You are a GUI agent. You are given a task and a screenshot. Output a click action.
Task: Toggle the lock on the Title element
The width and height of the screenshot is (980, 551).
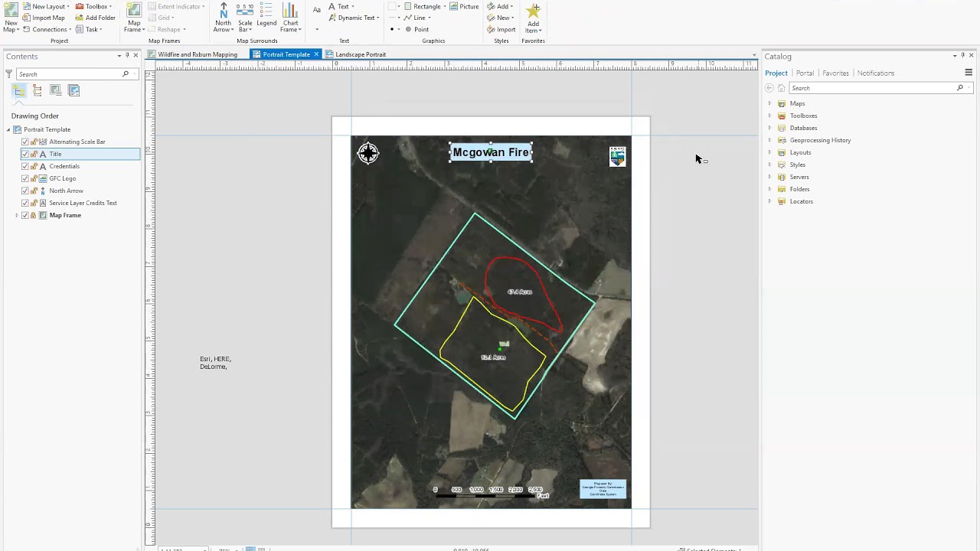click(x=34, y=154)
